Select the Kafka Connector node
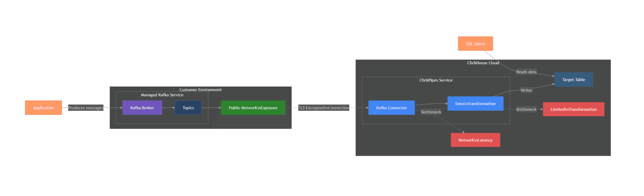 391,108
